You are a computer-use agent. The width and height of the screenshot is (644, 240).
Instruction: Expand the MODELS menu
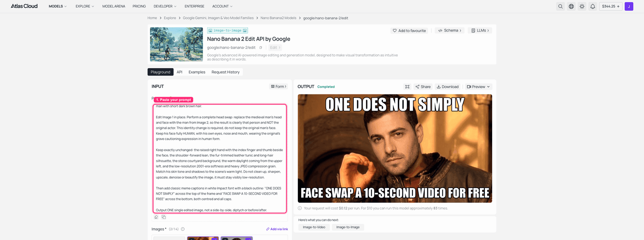pos(58,6)
